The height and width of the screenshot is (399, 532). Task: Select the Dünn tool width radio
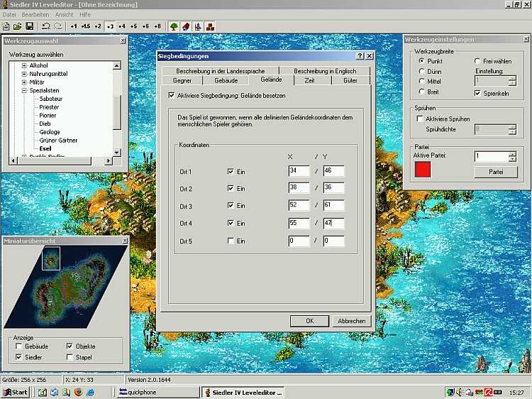tap(421, 71)
